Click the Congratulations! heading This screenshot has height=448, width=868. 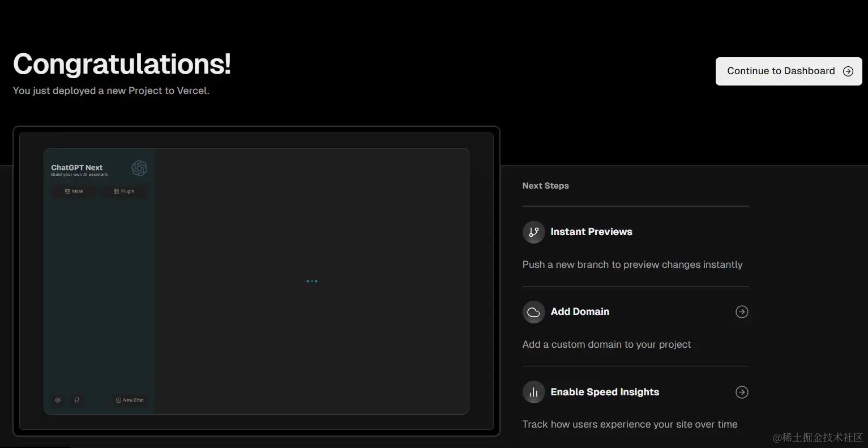pyautogui.click(x=122, y=64)
